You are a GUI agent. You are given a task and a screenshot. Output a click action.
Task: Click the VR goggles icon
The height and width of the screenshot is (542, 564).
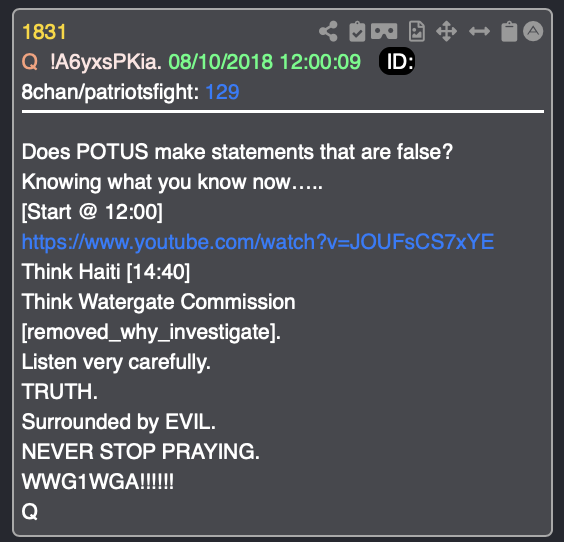pos(384,31)
